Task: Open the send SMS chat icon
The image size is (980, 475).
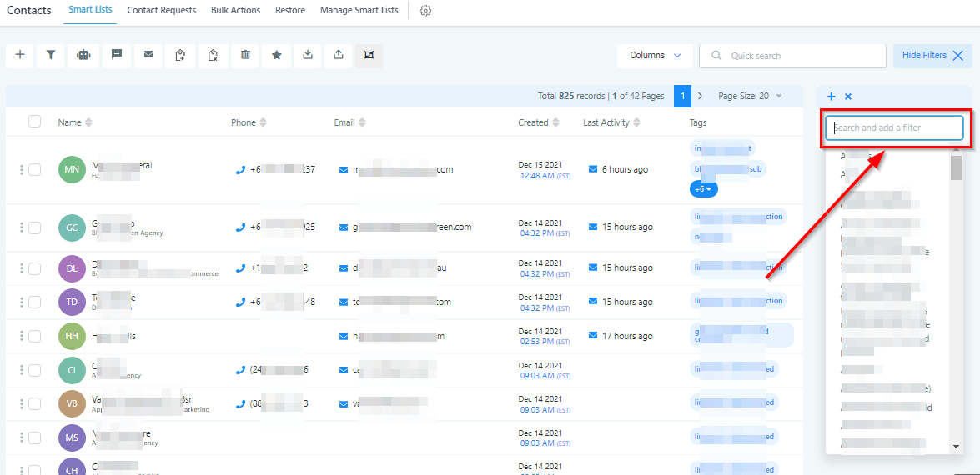Action: 116,55
